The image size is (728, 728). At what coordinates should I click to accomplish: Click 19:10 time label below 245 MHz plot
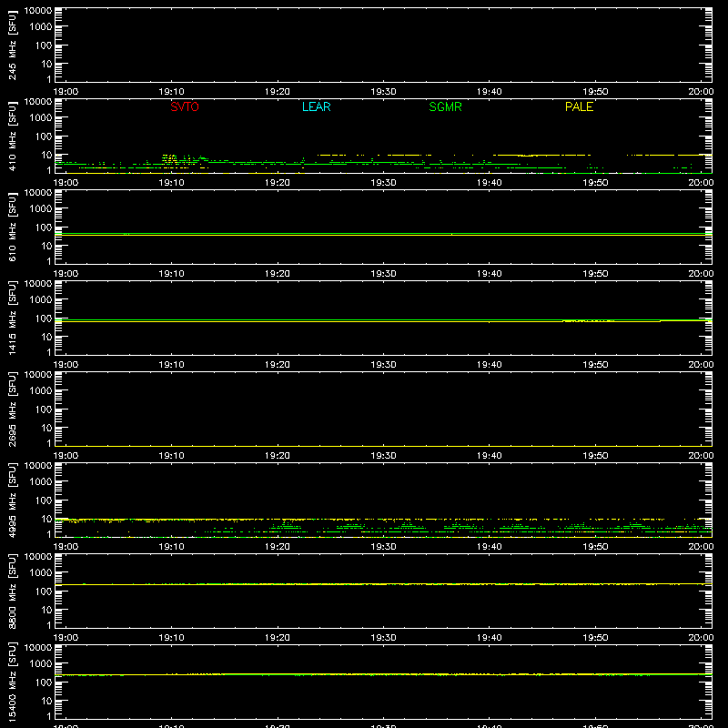[171, 92]
